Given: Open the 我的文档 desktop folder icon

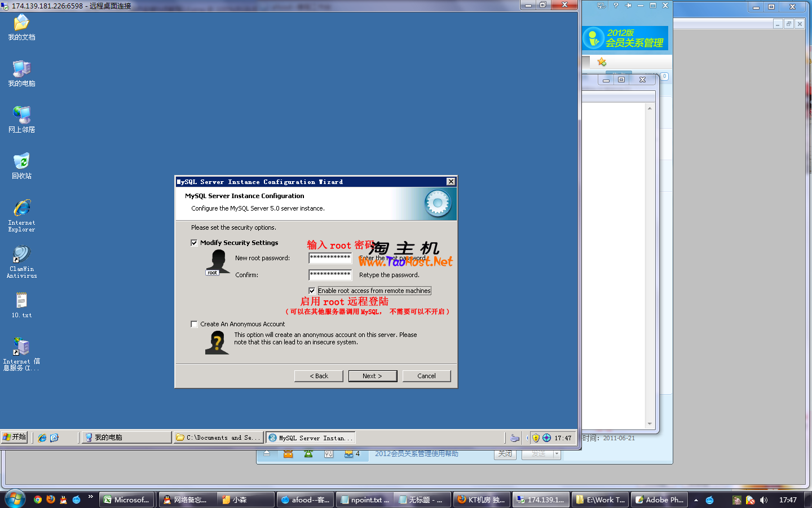Looking at the screenshot, I should pyautogui.click(x=21, y=28).
